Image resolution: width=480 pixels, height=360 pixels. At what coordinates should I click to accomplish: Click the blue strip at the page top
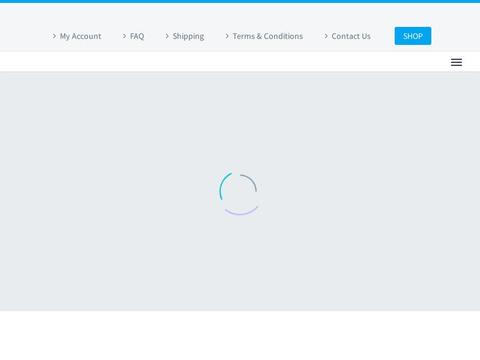point(240,1)
